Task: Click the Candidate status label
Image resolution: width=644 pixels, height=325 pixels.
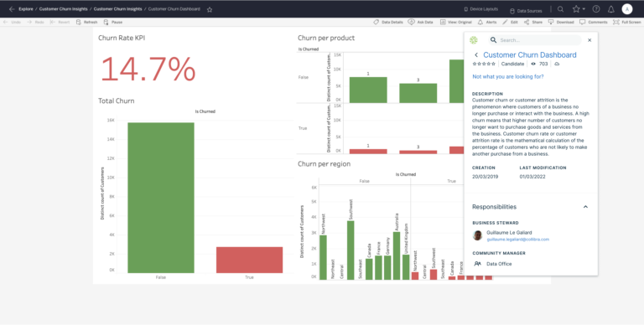Action: 512,64
